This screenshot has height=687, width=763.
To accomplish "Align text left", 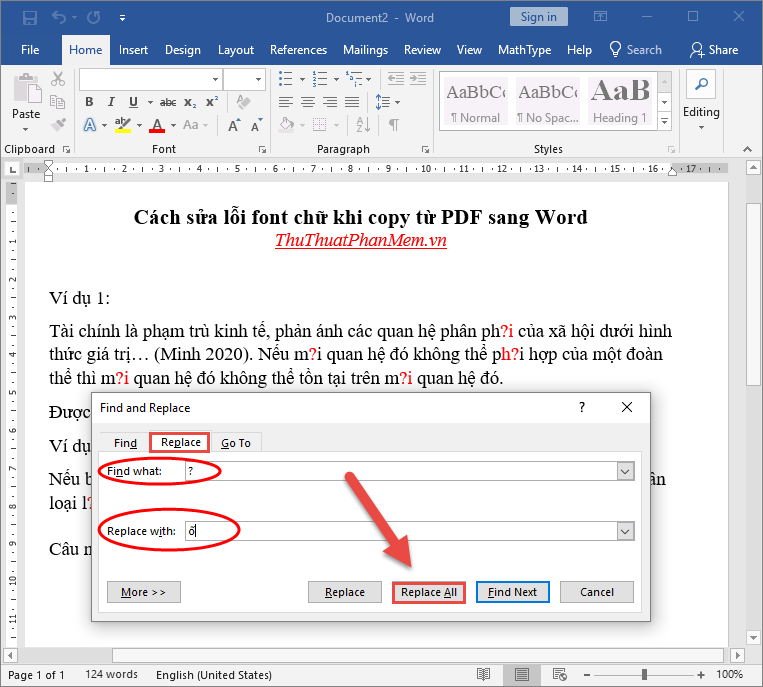I will click(286, 102).
